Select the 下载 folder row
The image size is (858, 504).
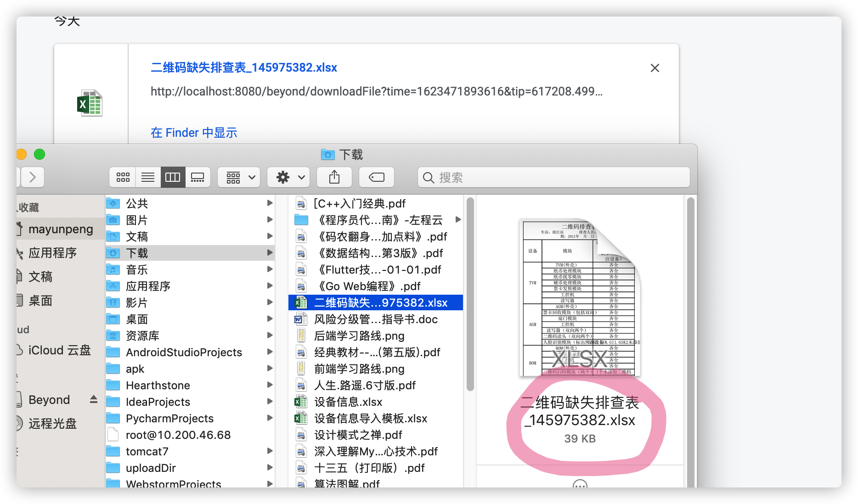click(190, 253)
